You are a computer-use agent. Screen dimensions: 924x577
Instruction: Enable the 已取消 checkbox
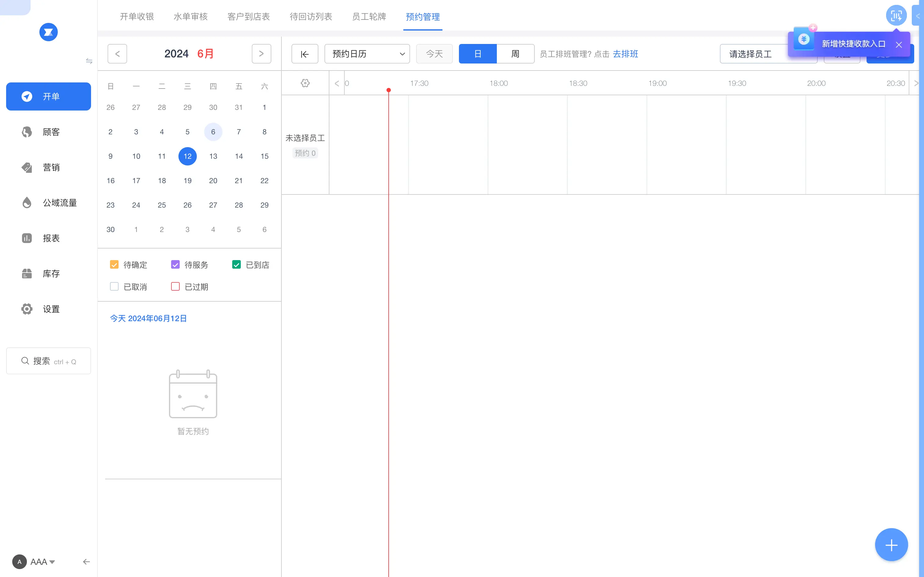(x=114, y=287)
